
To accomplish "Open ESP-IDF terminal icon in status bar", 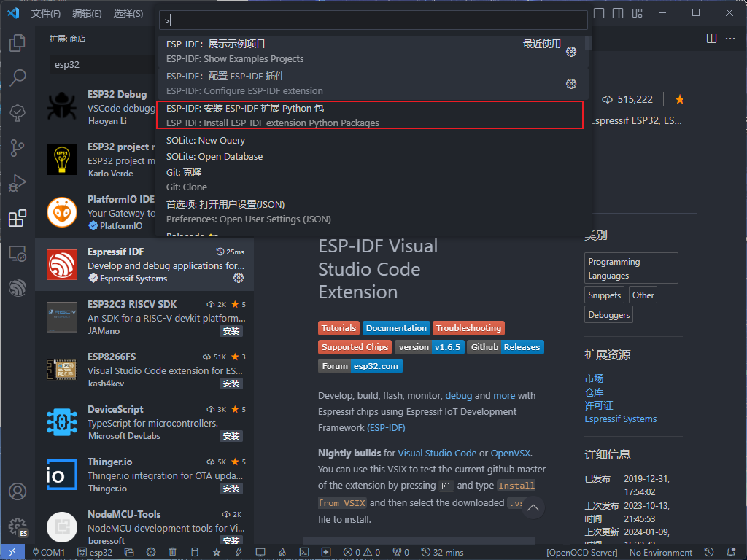I will point(304,553).
